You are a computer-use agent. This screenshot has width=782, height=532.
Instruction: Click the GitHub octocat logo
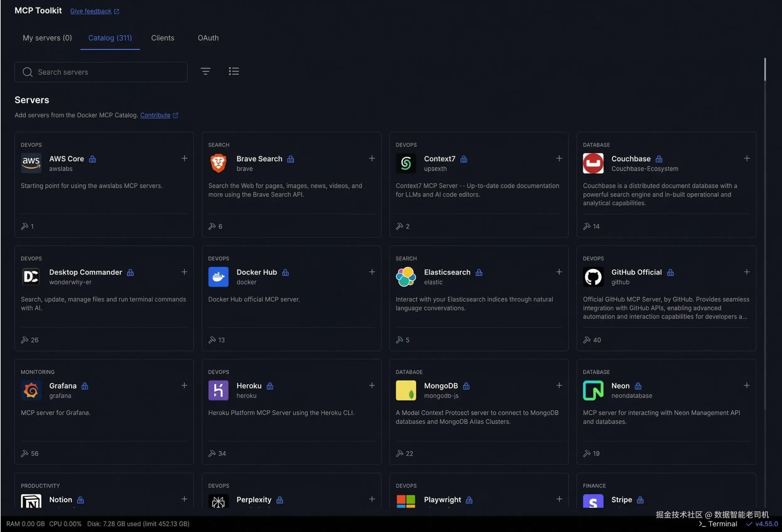tap(593, 277)
